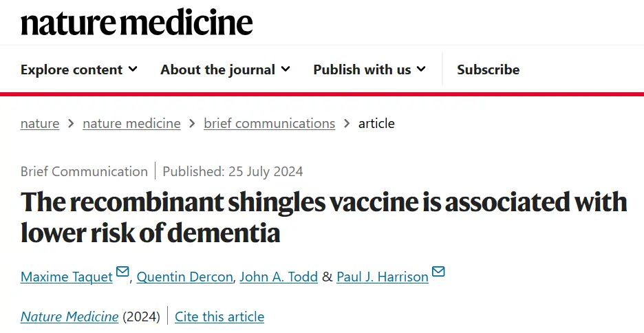Expand the About the journal chevron
This screenshot has width=644, height=333.
[x=285, y=69]
